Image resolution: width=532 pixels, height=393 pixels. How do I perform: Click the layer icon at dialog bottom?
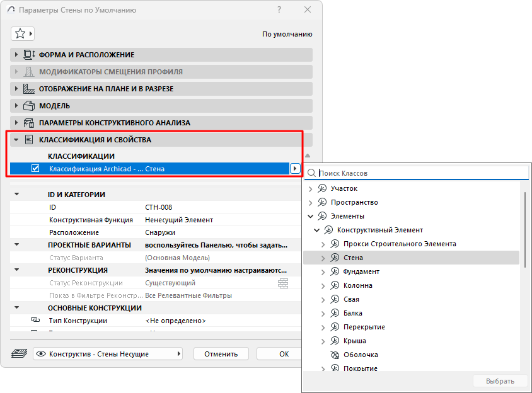click(x=20, y=354)
